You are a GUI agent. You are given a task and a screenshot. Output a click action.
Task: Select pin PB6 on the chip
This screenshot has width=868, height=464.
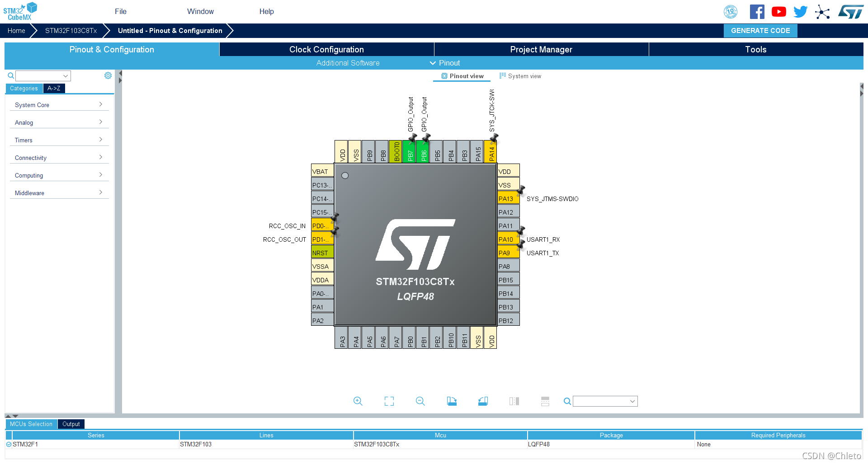pyautogui.click(x=423, y=152)
